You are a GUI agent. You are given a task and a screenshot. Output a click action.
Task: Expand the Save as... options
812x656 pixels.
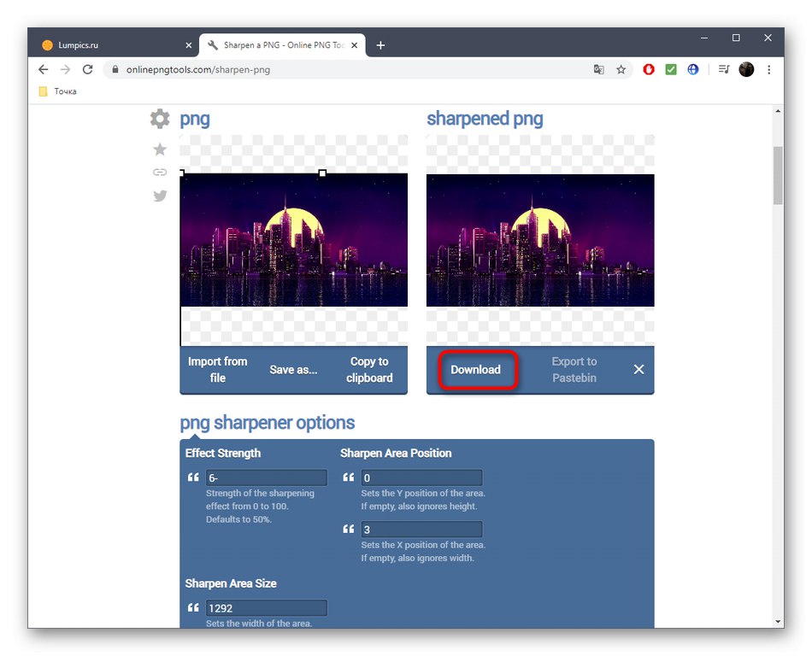pyautogui.click(x=293, y=369)
